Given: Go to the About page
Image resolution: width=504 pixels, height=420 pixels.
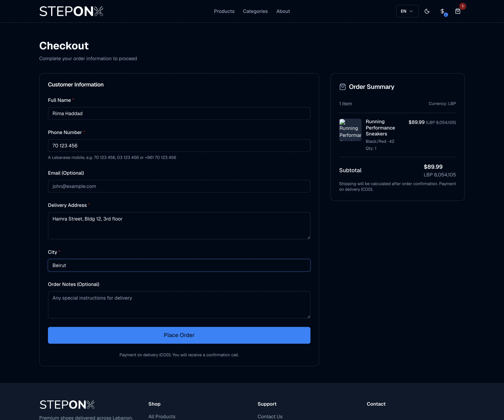Looking at the screenshot, I should pos(283,11).
